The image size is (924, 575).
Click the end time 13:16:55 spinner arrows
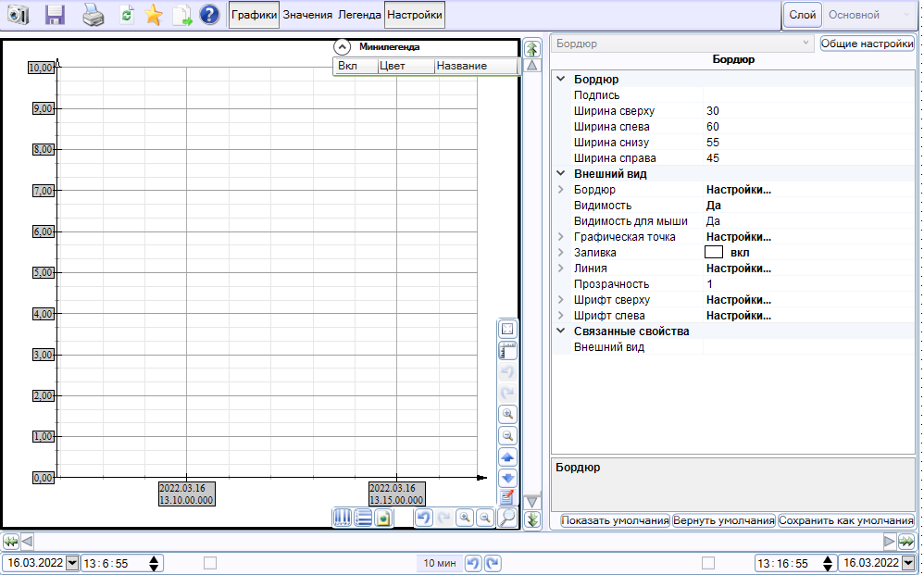click(x=828, y=563)
